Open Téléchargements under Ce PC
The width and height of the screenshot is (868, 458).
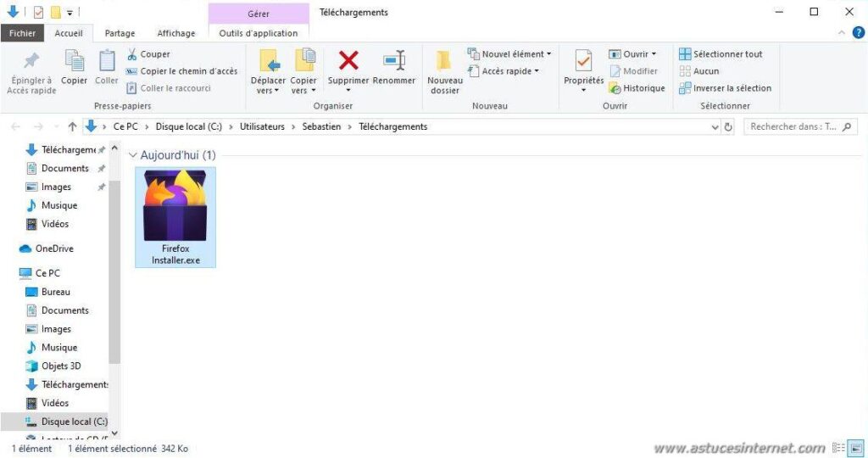coord(67,384)
